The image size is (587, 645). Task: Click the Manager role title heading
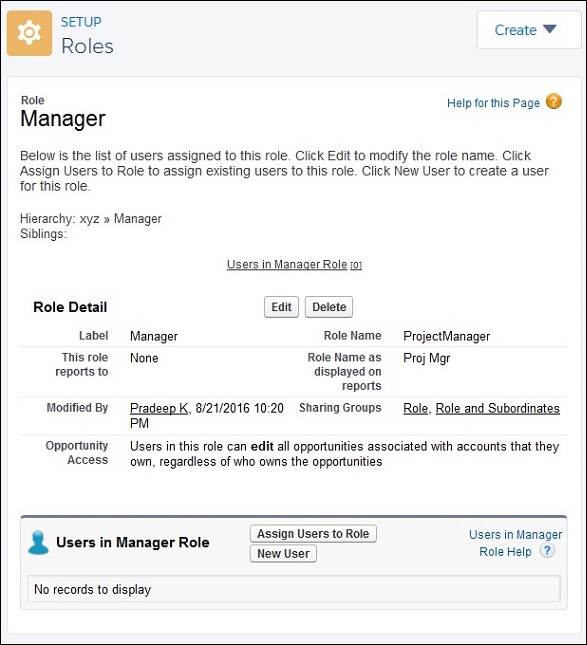(x=63, y=118)
